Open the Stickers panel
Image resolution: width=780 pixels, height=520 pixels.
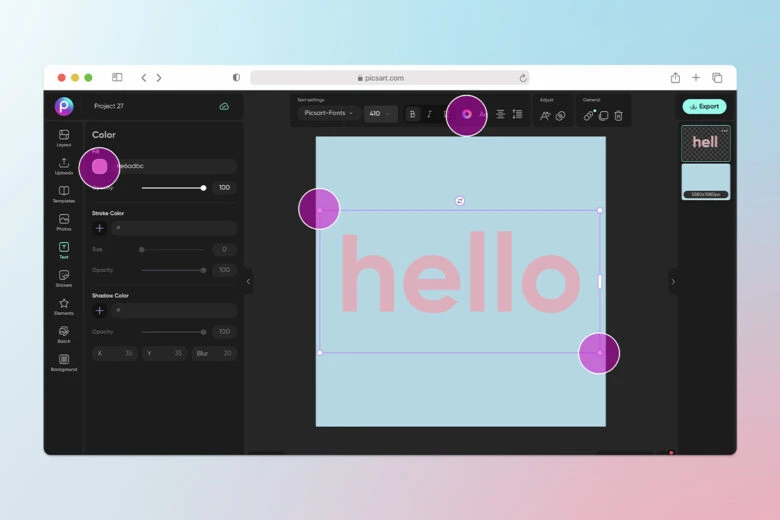tap(64, 277)
